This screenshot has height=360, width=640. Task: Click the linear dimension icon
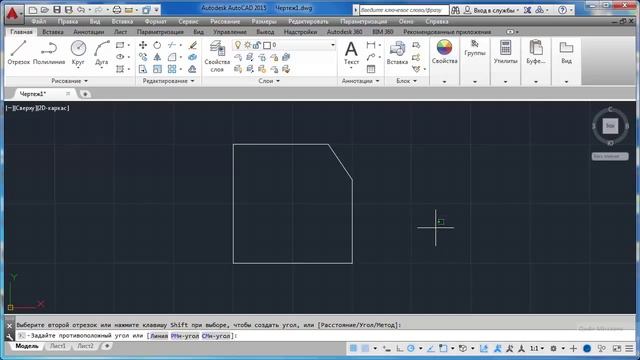coord(370,45)
